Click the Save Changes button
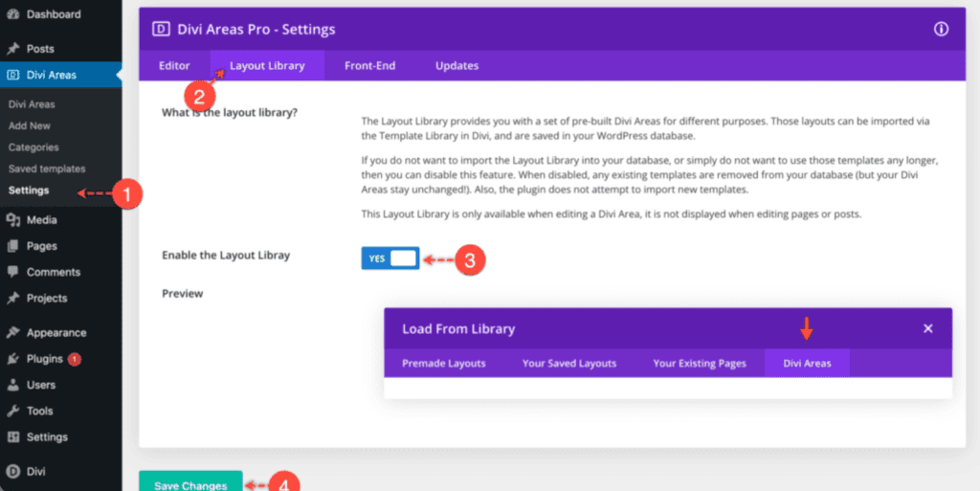Image resolution: width=980 pixels, height=491 pixels. pos(190,481)
